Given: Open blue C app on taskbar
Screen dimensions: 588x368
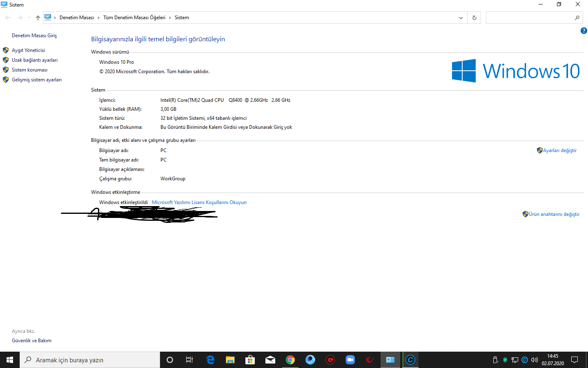Looking at the screenshot, I should click(410, 360).
